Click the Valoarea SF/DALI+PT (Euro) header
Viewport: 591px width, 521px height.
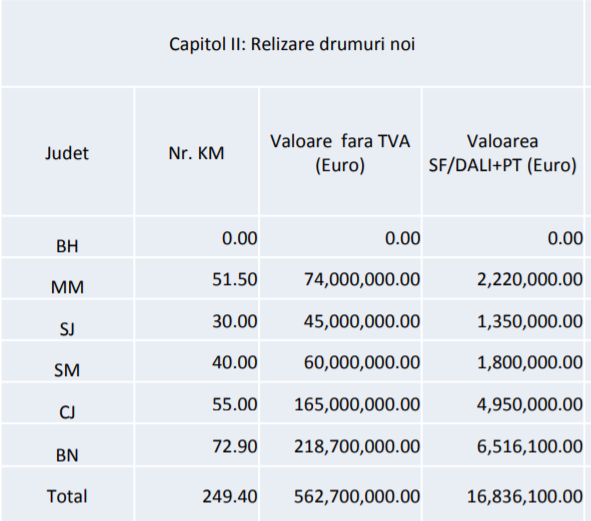tap(502, 153)
